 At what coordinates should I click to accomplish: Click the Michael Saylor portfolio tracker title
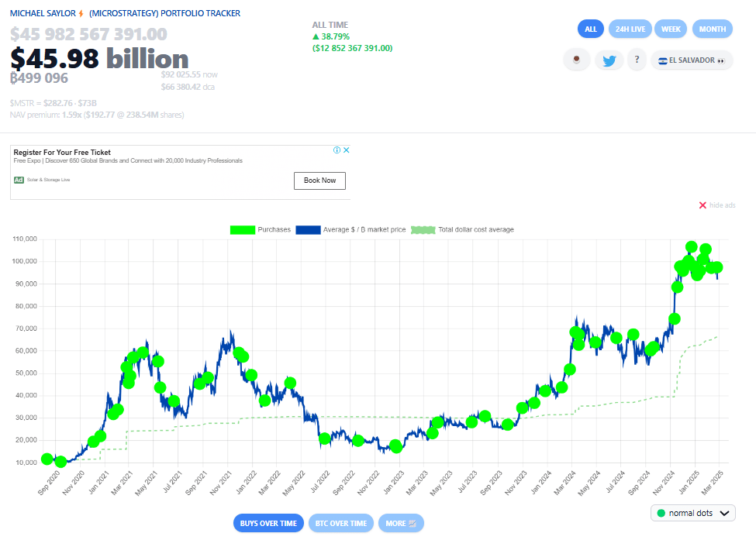tap(125, 13)
